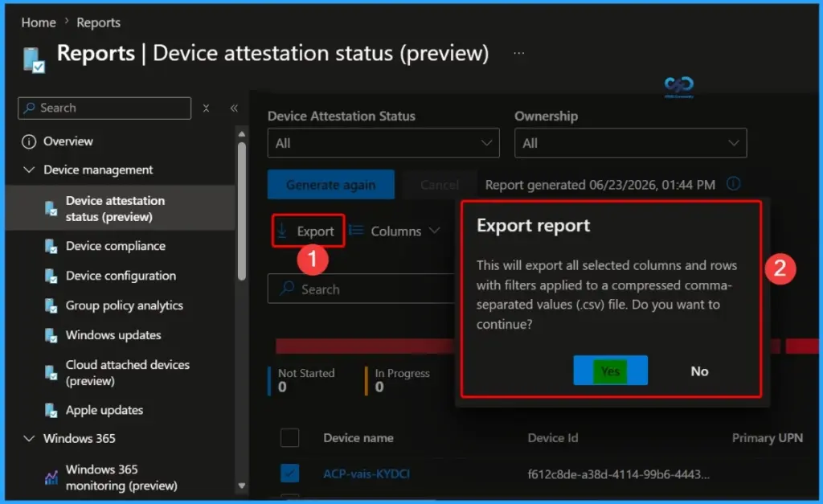
Task: Click the Group policy analytics icon
Action: point(51,305)
